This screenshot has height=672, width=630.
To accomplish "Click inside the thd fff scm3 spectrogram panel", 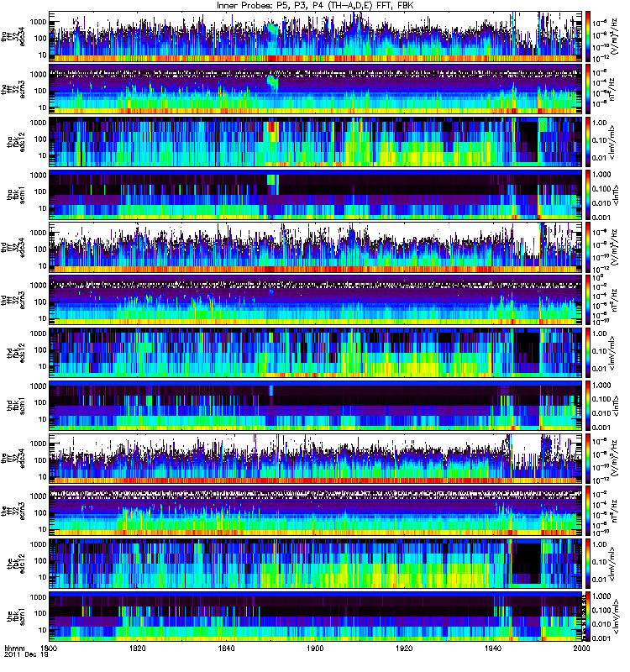I will (316, 300).
